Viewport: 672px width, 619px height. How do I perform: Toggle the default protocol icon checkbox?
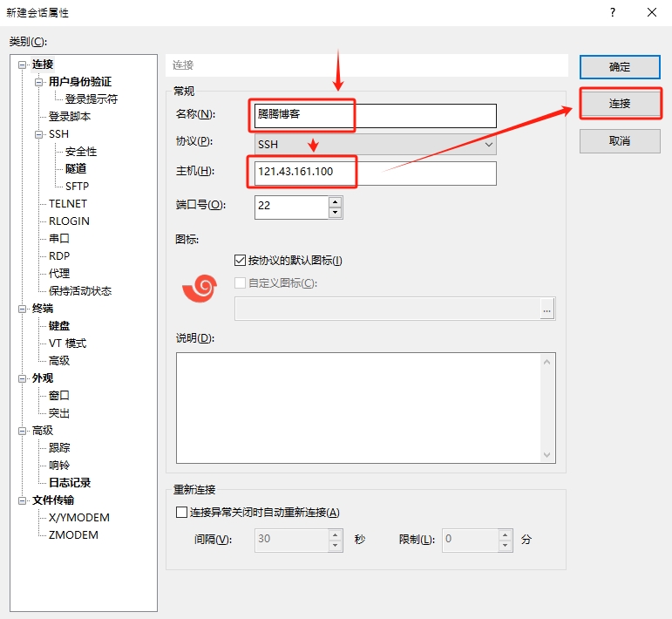pyautogui.click(x=241, y=260)
